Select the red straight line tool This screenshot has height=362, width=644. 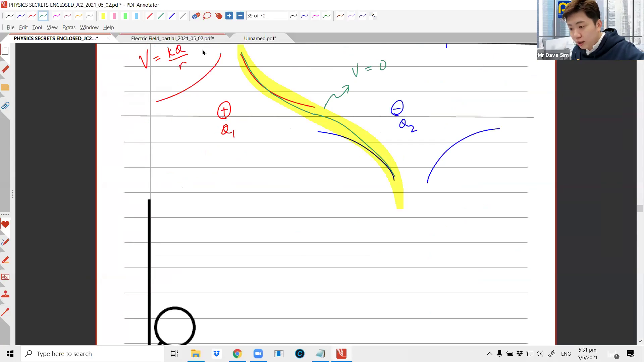coord(150,15)
